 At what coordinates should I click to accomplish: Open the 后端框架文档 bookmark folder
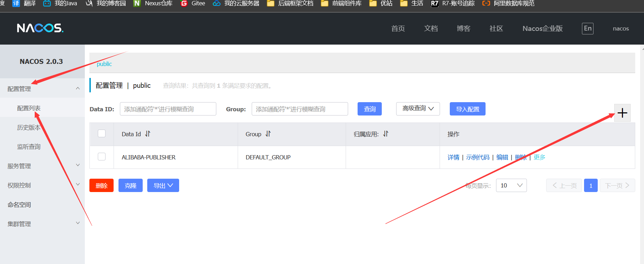[290, 4]
